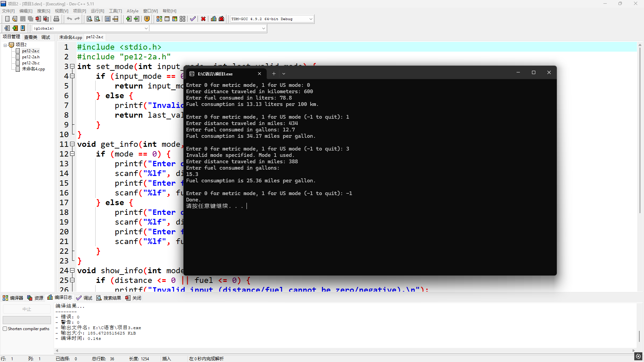Click the purple checkmark syntax check icon
644x362 pixels.
[x=193, y=19]
